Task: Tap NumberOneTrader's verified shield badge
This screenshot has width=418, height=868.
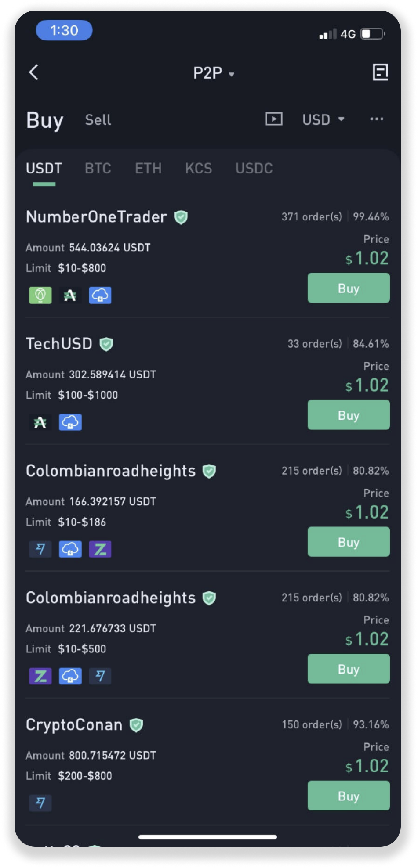Action: (181, 217)
